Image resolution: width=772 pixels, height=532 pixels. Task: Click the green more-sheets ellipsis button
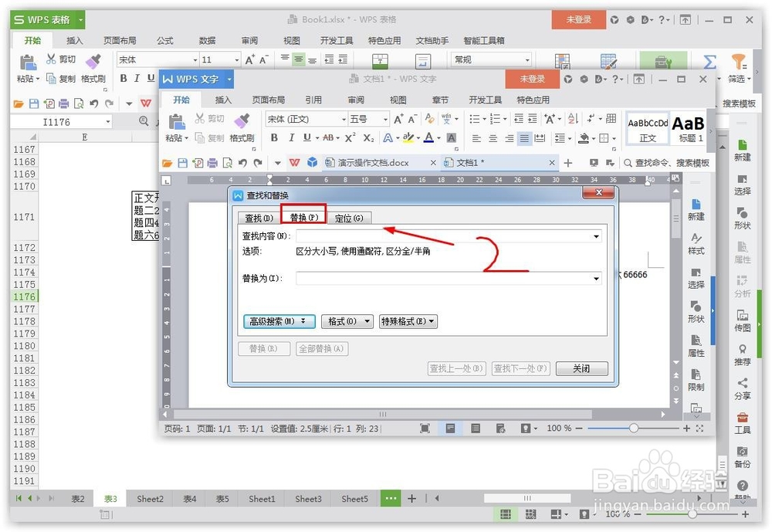point(391,499)
